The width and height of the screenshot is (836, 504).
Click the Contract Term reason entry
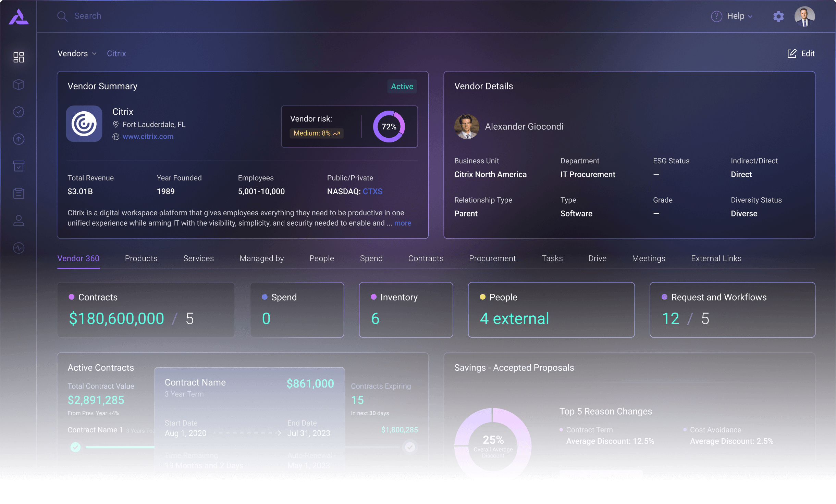pos(606,436)
